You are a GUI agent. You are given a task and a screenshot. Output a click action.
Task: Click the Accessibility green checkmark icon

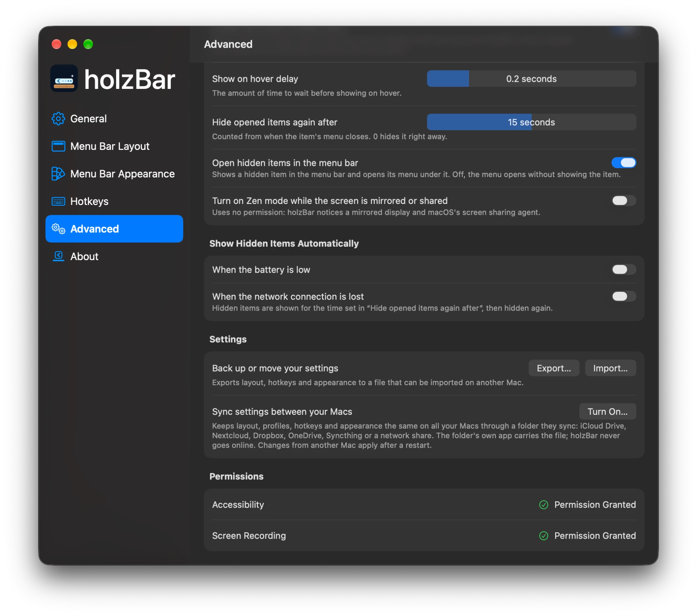tap(544, 504)
